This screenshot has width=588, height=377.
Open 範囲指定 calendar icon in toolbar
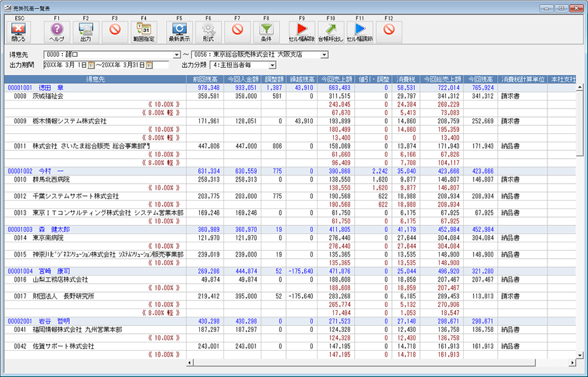click(x=144, y=32)
